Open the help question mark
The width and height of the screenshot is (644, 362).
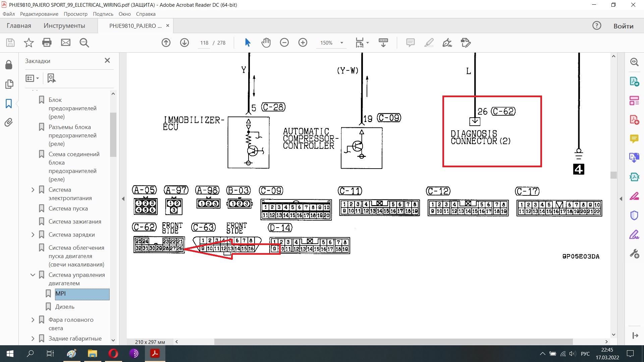click(597, 26)
